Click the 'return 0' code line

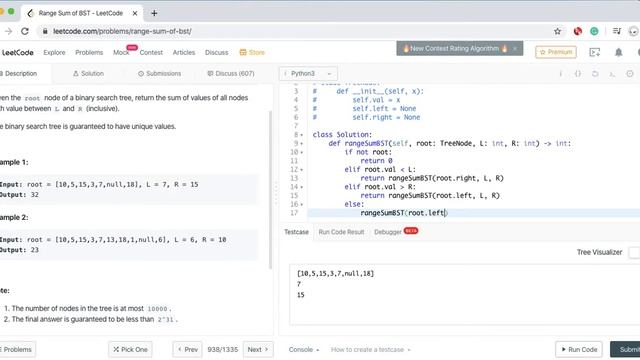click(376, 161)
